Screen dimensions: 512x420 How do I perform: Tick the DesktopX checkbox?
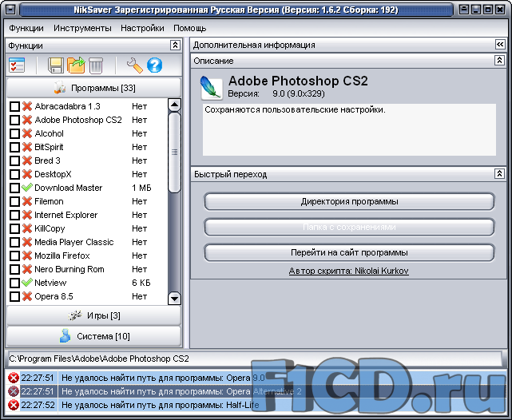click(14, 174)
